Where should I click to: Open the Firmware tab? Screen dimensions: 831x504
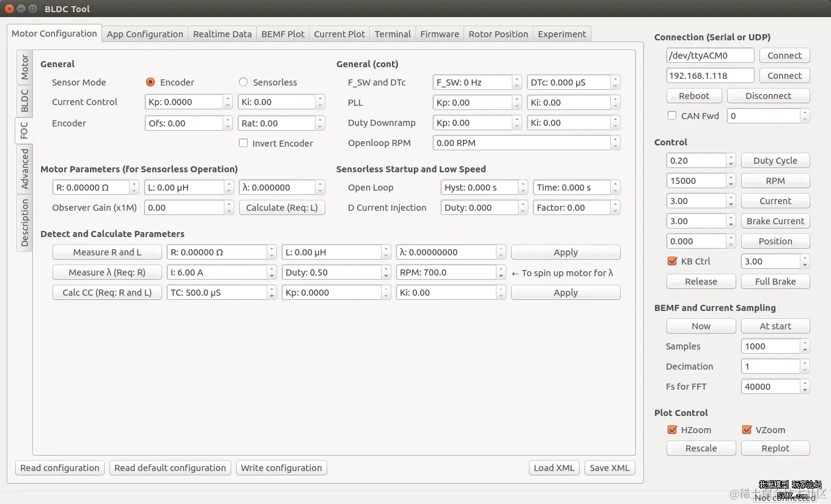click(x=440, y=34)
